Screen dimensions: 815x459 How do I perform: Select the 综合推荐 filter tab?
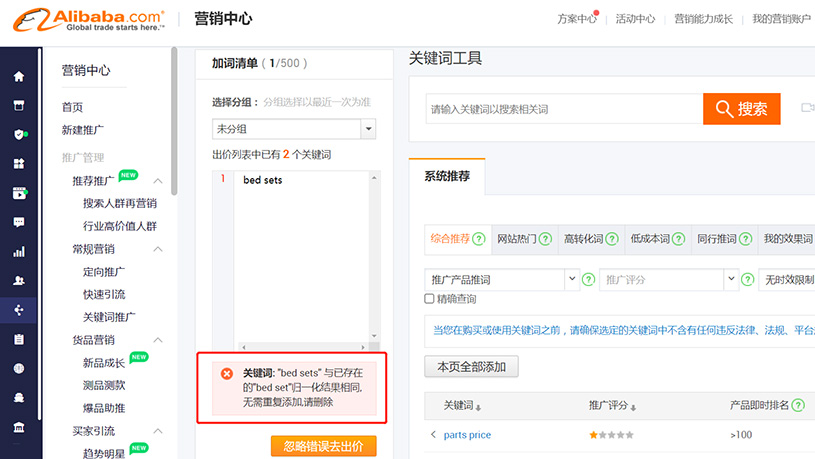click(458, 239)
